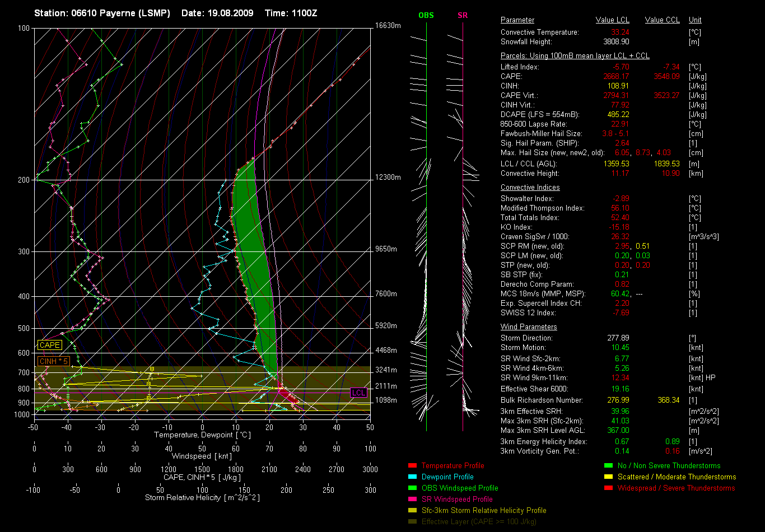
Task: Click the Sfc-3km Storm Relative Helicity Profile legend text
Action: [x=484, y=511]
